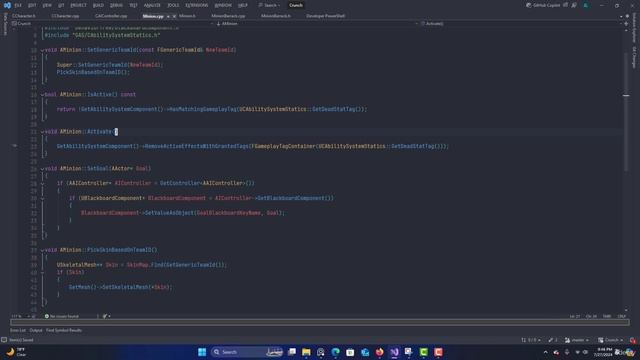Open the Error List tab

18,330
